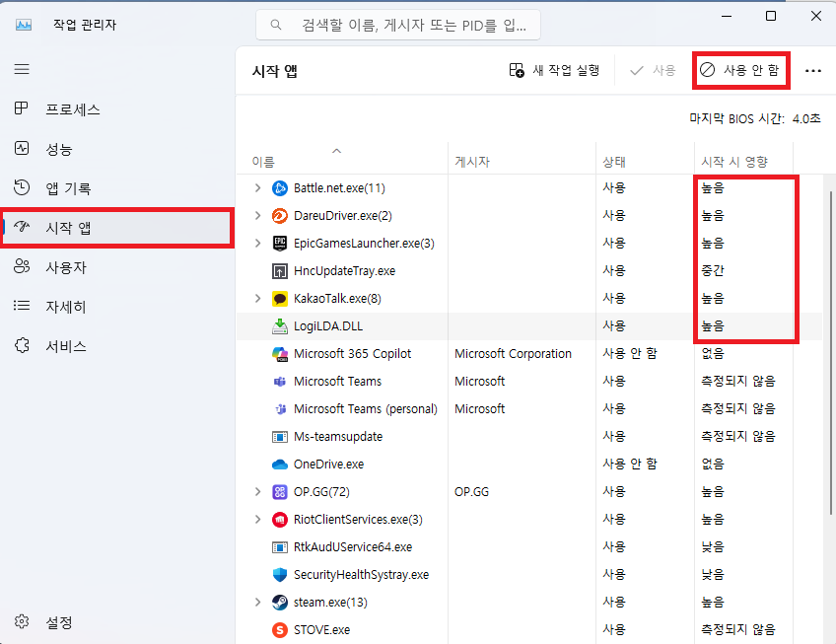Select the STOVE.exe entry
This screenshot has height=644, width=836.
322,630
